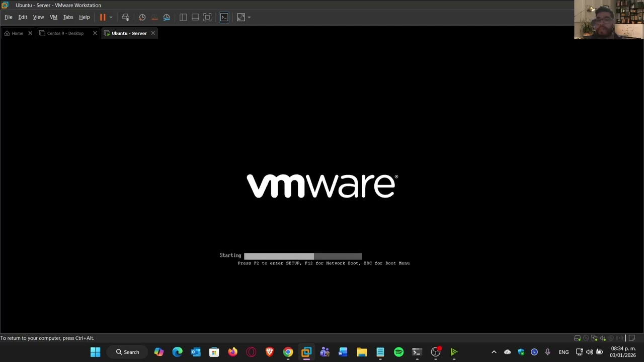Screen dimensions: 644x362
Task: Close the Ubuntu - Server tab
Action: point(153,33)
